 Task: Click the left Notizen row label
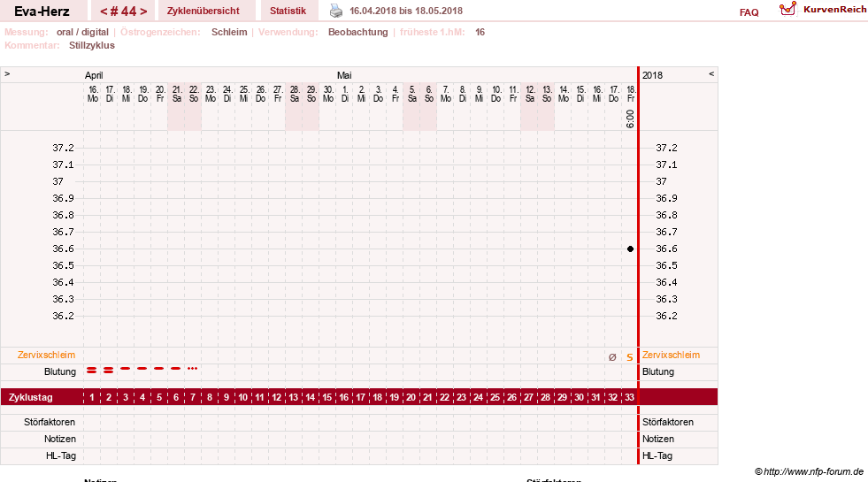(x=60, y=439)
